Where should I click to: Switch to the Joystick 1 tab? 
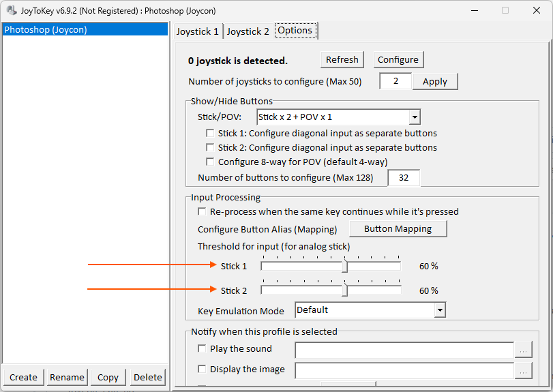tap(198, 31)
